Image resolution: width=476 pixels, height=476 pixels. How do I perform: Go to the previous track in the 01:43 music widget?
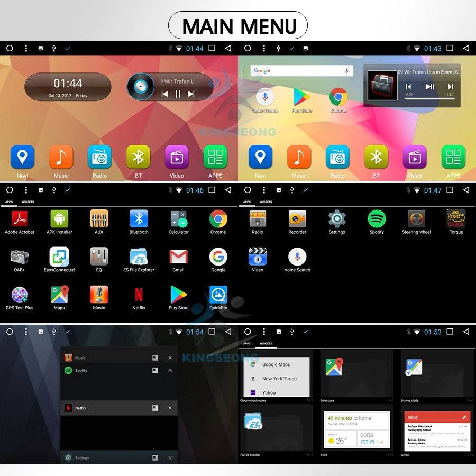point(408,87)
